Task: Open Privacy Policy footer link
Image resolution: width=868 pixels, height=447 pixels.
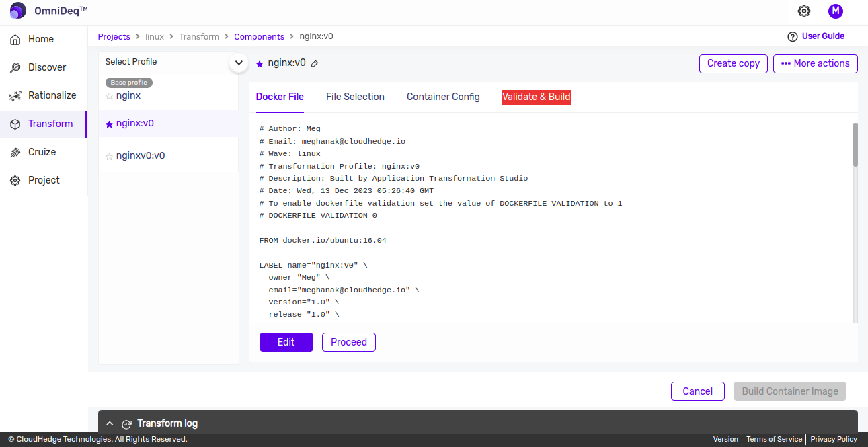Action: [834, 439]
